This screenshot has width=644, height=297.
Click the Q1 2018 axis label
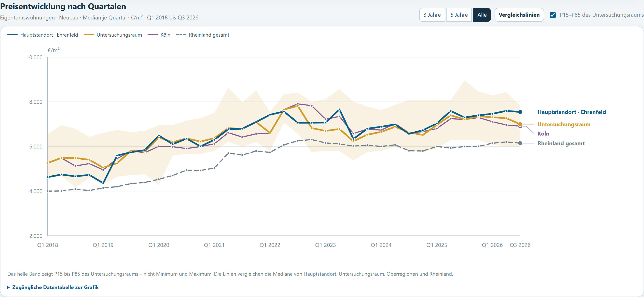[47, 245]
